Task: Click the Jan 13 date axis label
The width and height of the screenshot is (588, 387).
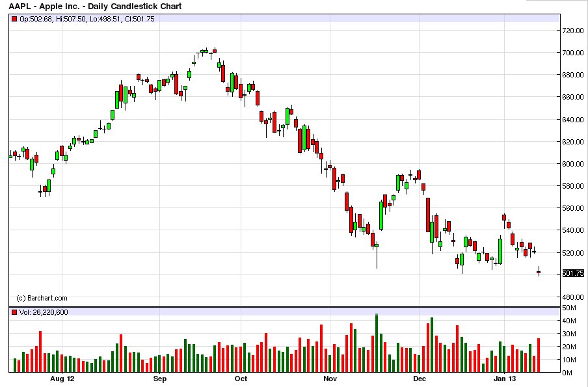Action: click(504, 379)
